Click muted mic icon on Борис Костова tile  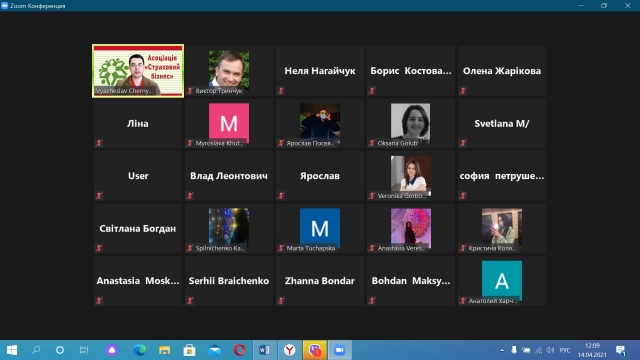[372, 91]
